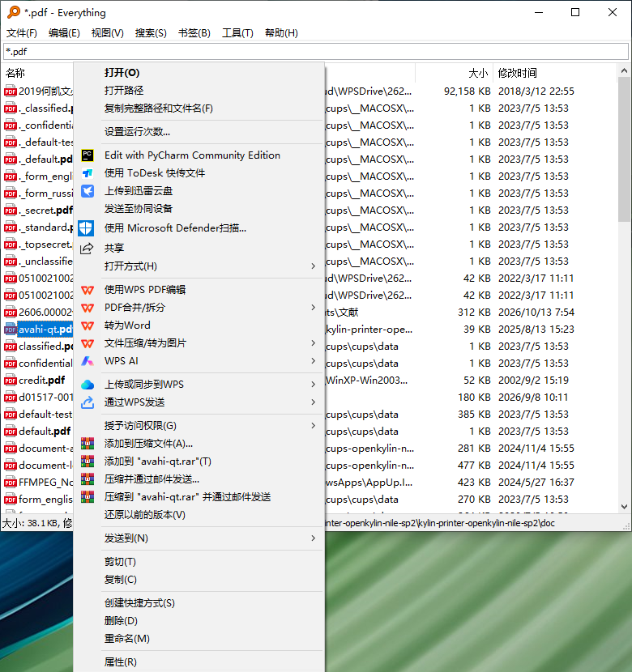Viewport: 632px width, 672px height.
Task: Click WinRAR icon beside 压缩到 avahi-qt.rar 并通过邮件发送
Action: [88, 497]
